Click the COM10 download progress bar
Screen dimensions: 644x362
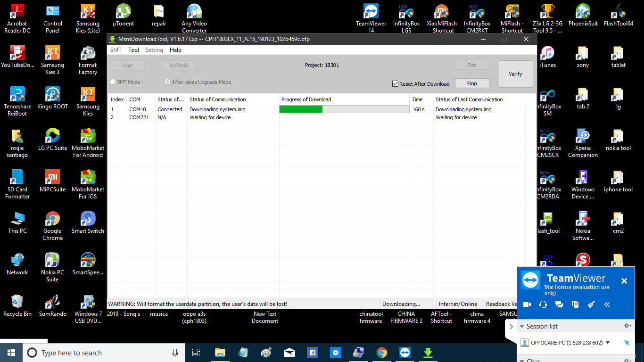tap(344, 109)
